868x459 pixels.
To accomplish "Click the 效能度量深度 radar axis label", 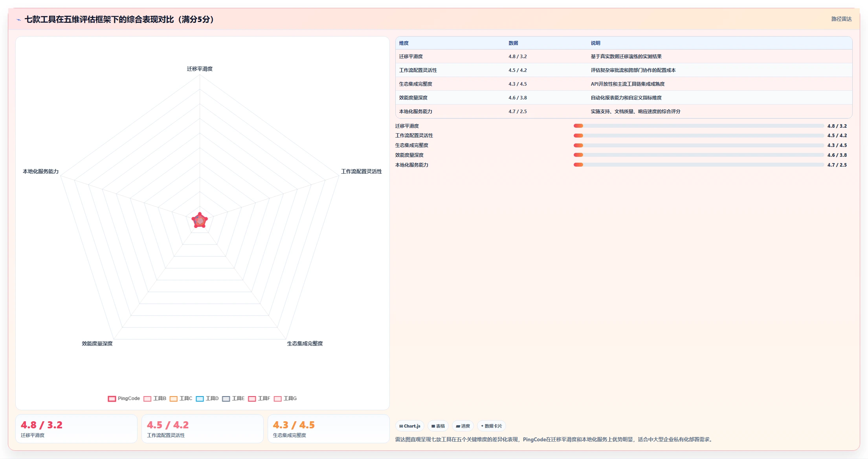I will coord(97,343).
